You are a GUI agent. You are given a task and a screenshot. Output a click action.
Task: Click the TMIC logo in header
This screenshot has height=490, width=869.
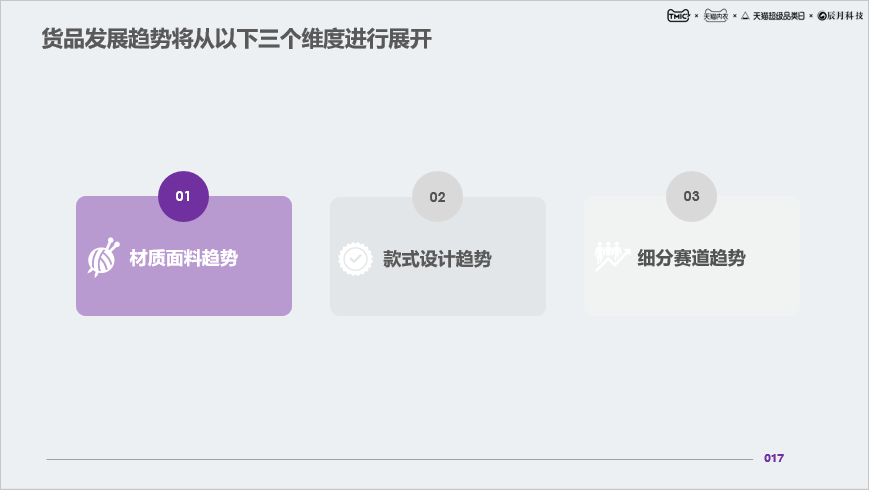coord(678,15)
